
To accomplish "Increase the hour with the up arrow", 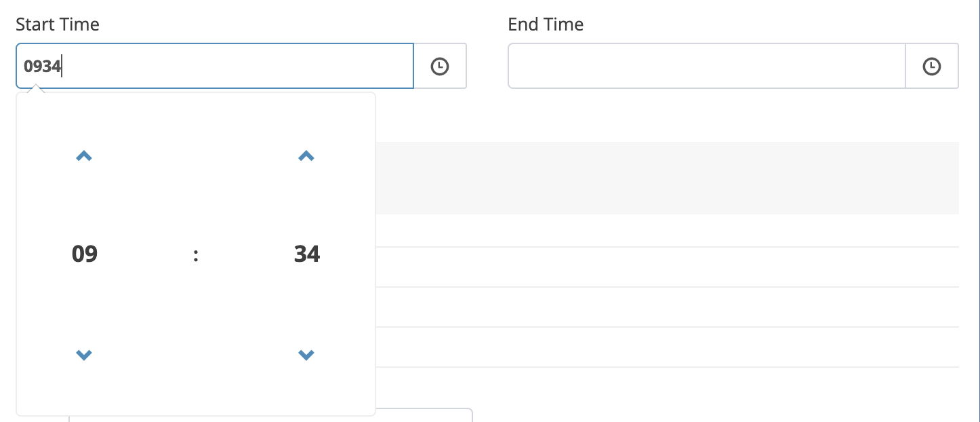I will (84, 156).
